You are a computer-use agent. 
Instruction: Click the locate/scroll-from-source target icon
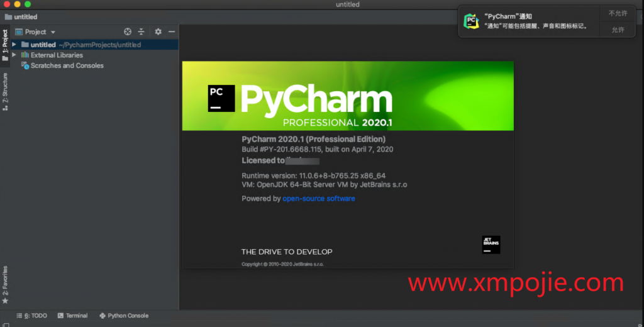coord(128,31)
